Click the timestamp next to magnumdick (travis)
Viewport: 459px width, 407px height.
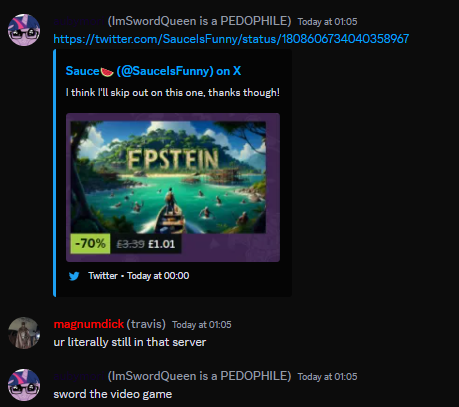(x=202, y=325)
